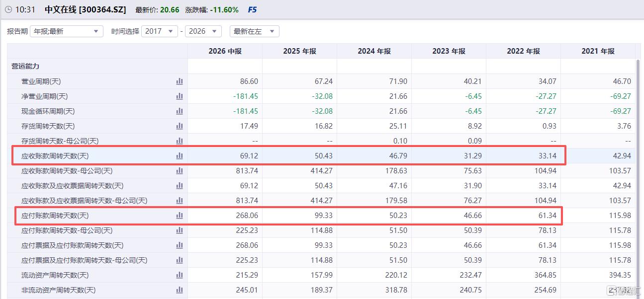
Task: Click the 非流动资产周转天数(天) row label
Action: point(59,290)
